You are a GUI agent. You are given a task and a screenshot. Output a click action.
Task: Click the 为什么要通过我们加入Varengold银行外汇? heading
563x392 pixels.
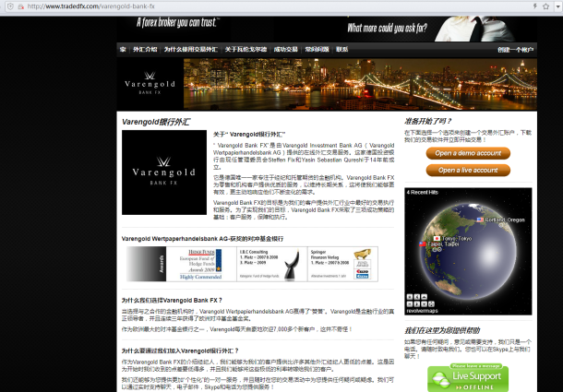click(x=180, y=350)
